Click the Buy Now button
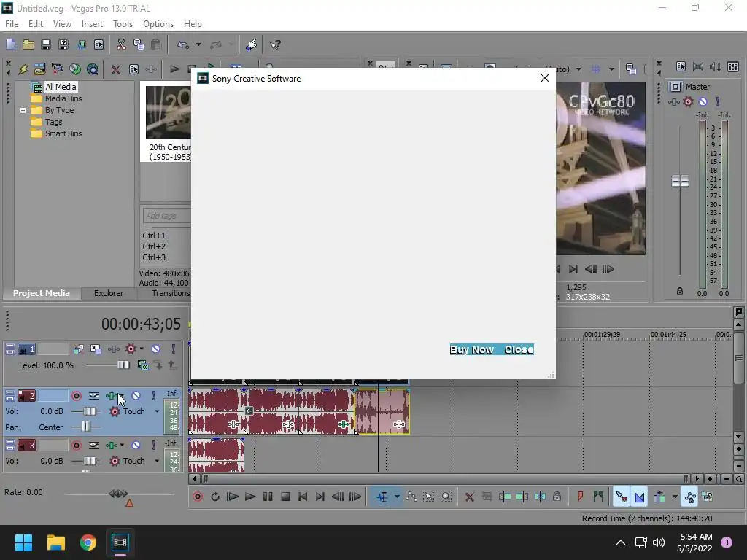Viewport: 747px width, 560px height. click(472, 349)
